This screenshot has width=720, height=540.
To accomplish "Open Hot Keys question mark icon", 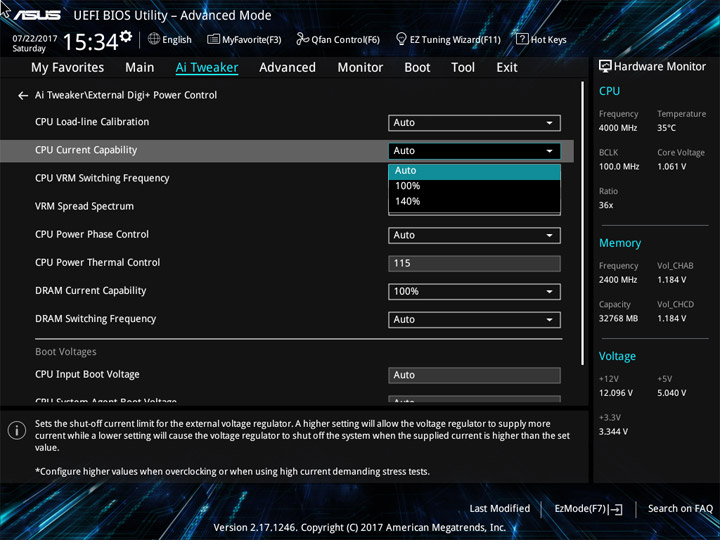I will [x=522, y=39].
